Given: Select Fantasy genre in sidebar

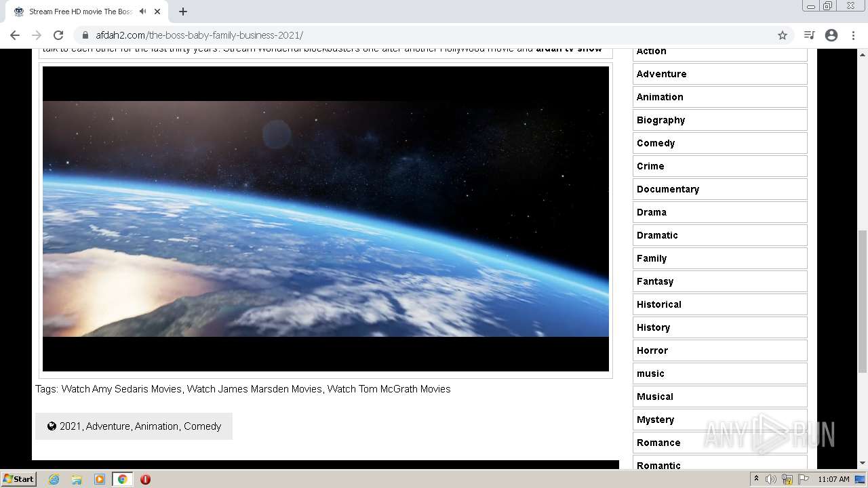Looking at the screenshot, I should 719,281.
